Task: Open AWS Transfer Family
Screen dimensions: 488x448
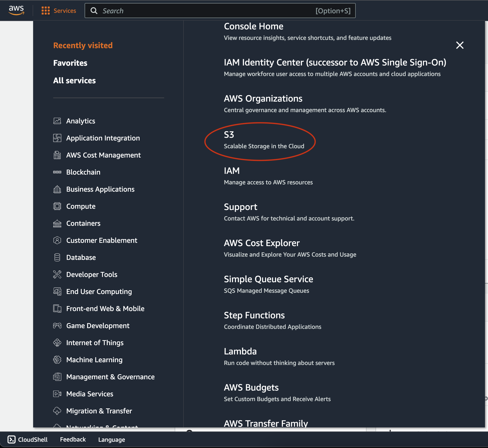Action: click(266, 423)
